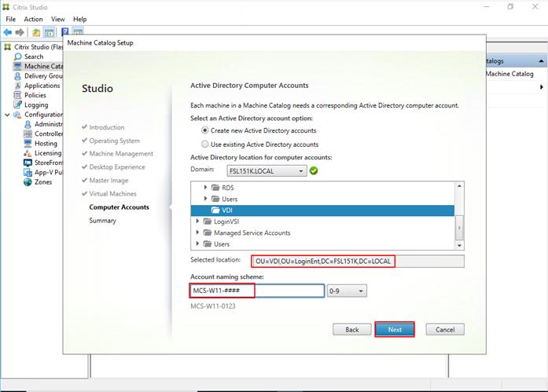Viewport: 548px width, 392px height.
Task: Expand the Actions pane submenu arrow
Action: pyautogui.click(x=542, y=87)
